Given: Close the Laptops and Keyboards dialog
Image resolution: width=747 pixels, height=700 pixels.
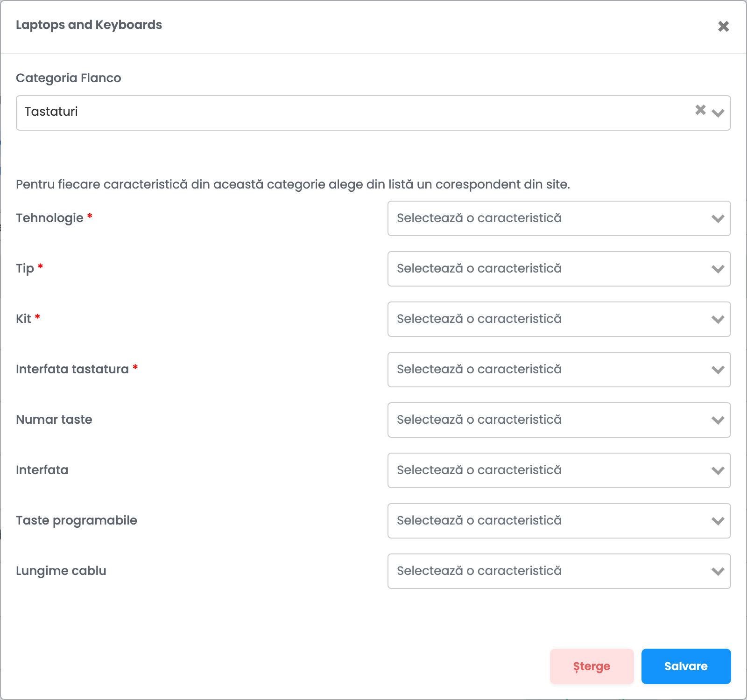Looking at the screenshot, I should click(723, 26).
